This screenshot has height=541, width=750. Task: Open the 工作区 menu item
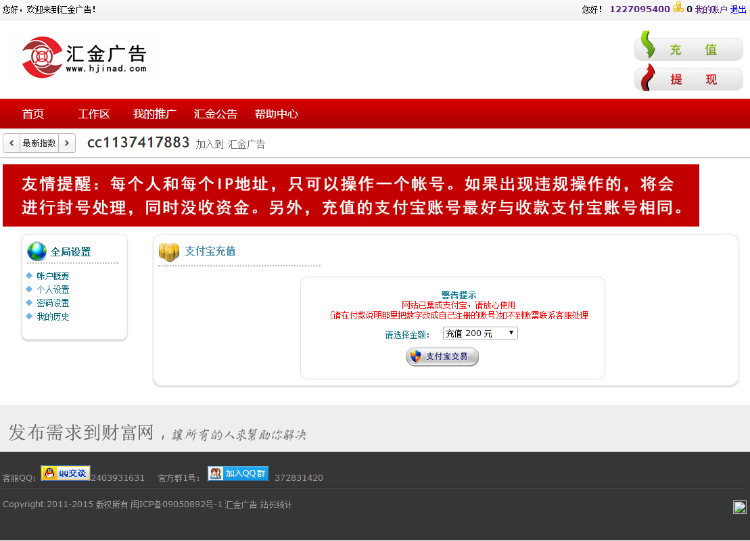click(94, 114)
